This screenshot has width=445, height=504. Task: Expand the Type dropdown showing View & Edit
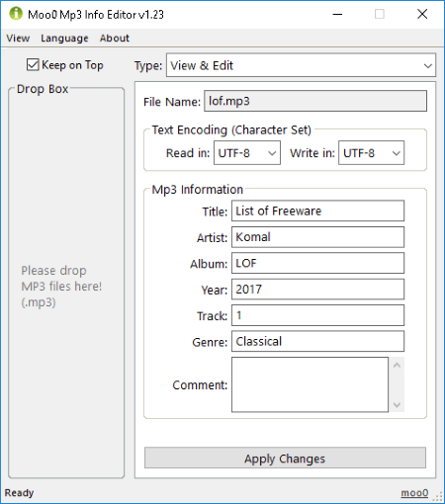coord(301,65)
